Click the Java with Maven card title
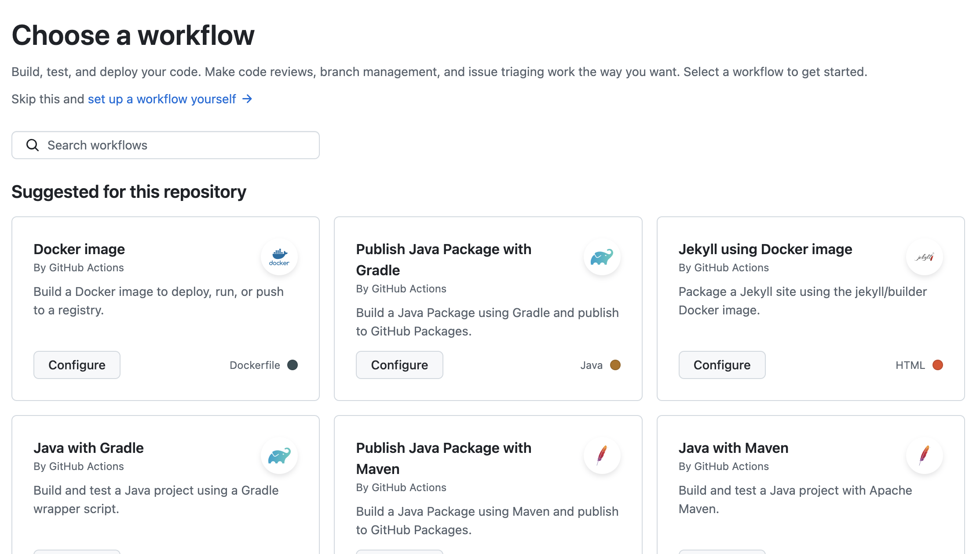Image resolution: width=980 pixels, height=554 pixels. [x=733, y=448]
